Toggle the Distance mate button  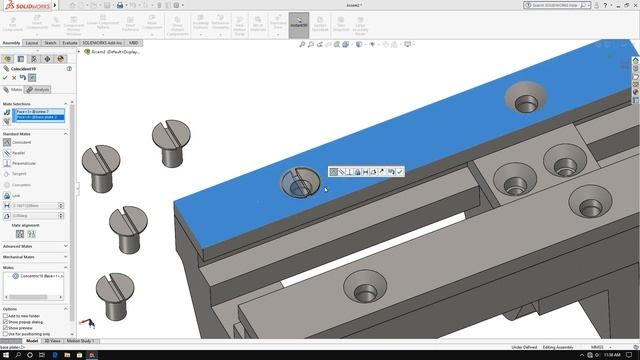tap(7, 206)
